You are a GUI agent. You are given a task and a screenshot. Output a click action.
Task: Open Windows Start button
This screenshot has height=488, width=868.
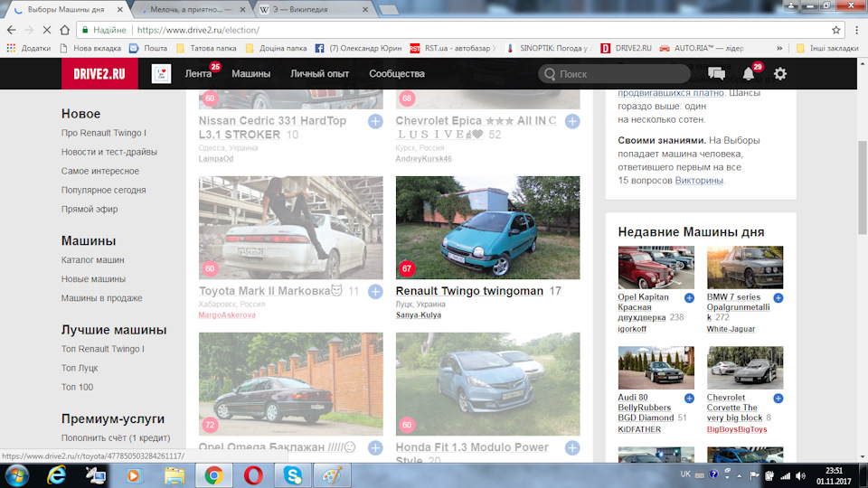pos(16,476)
